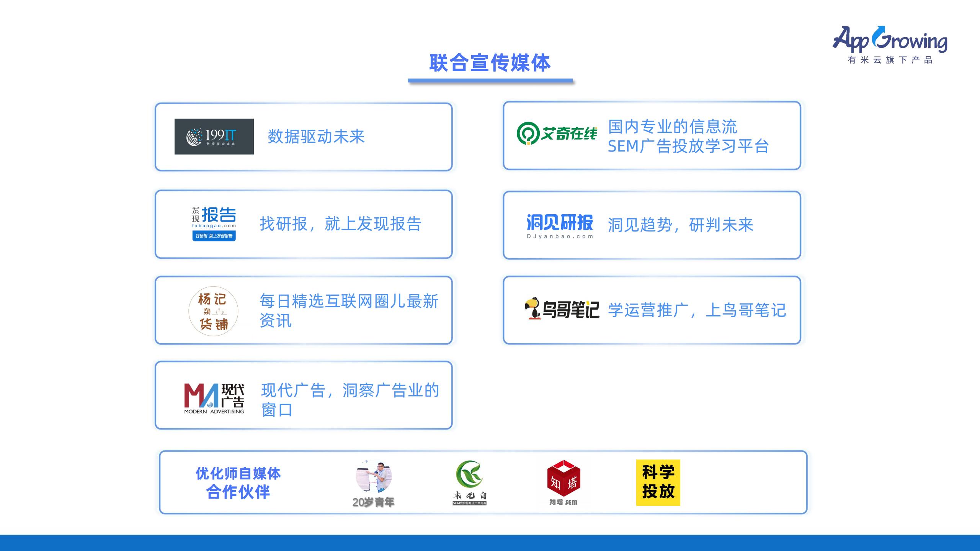980x551 pixels.
Task: Select the 联合宣传媒体 title
Action: click(490, 63)
